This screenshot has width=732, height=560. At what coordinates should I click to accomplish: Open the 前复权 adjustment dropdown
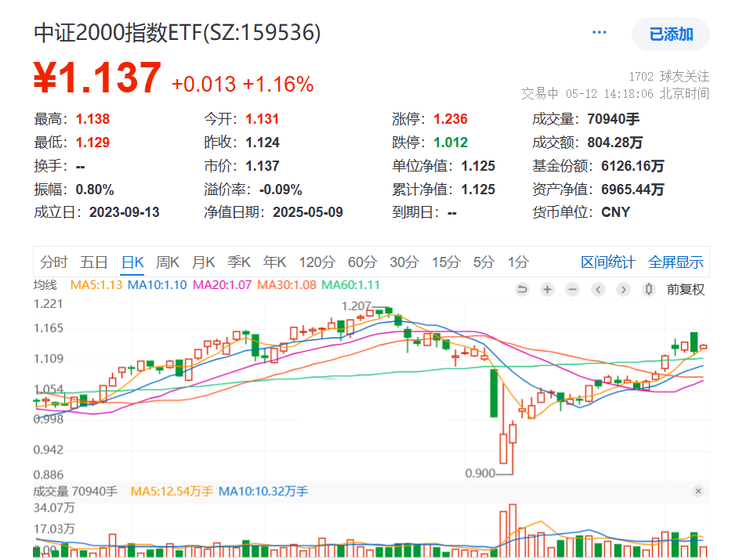click(x=686, y=290)
